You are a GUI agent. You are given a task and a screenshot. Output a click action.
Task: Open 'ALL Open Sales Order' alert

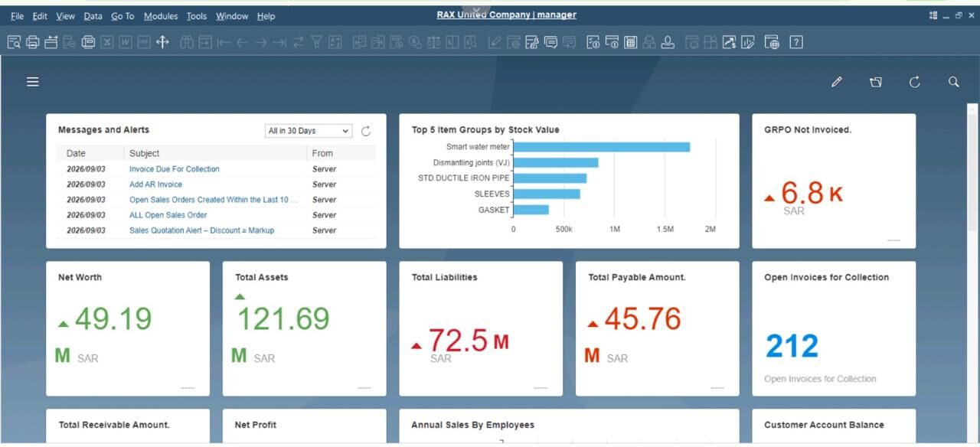tap(168, 215)
